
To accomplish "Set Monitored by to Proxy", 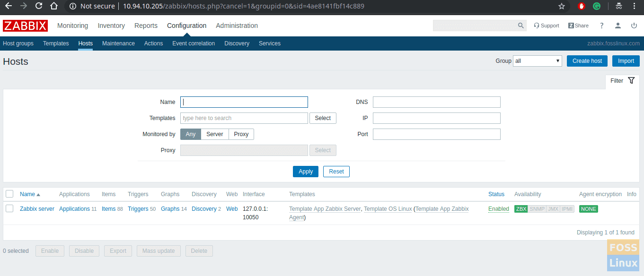I will pos(241,134).
